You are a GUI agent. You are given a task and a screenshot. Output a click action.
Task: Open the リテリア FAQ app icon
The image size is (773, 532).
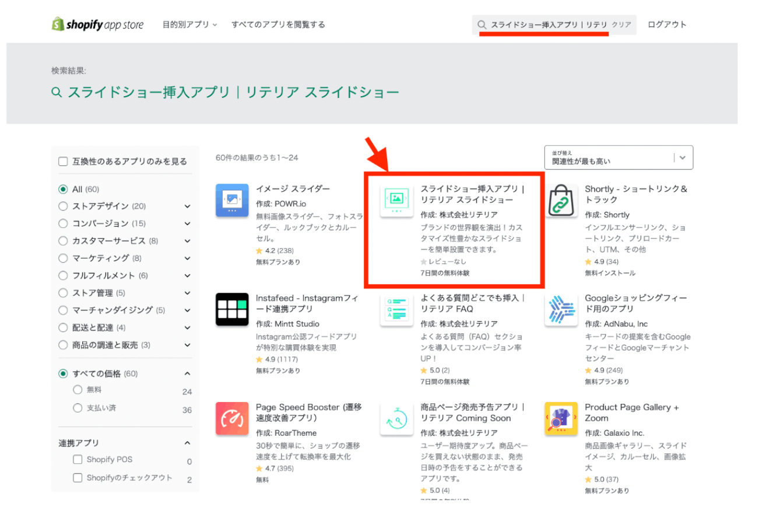click(396, 309)
